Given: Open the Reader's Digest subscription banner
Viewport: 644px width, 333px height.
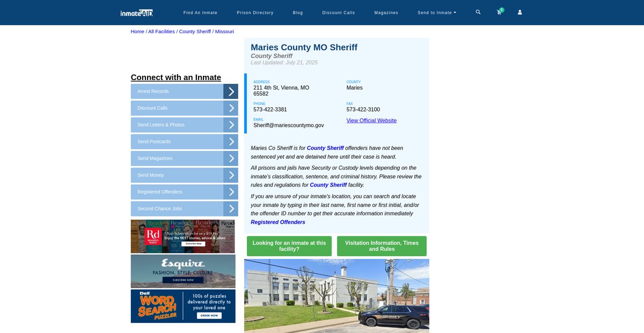Looking at the screenshot, I should point(183,236).
